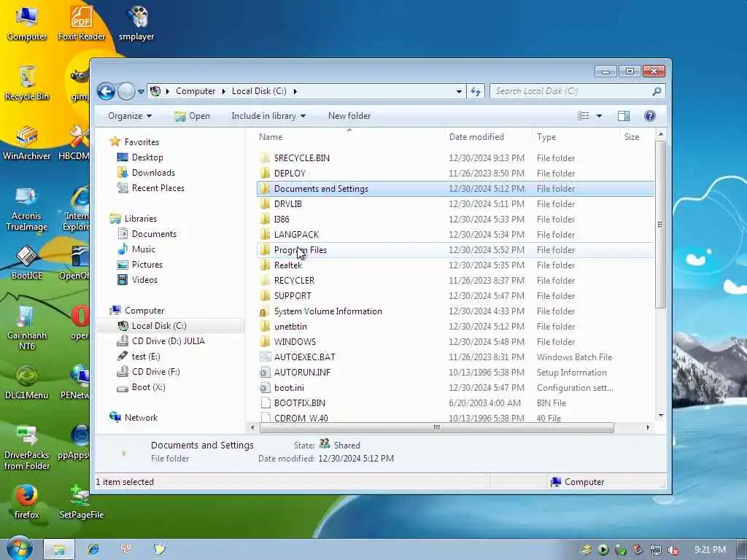Open recent locations dropdown arrow
Viewport: 747px width, 560px height.
coord(141,91)
